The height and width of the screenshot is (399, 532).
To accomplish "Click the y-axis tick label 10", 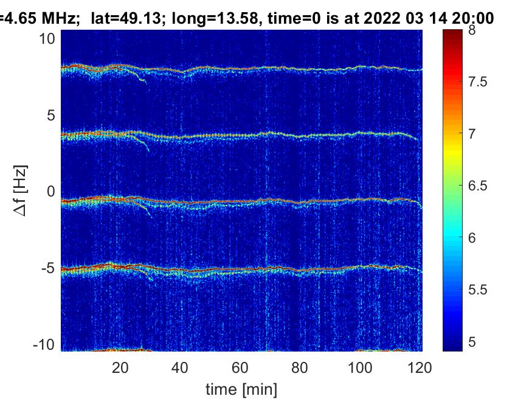I will (x=47, y=39).
